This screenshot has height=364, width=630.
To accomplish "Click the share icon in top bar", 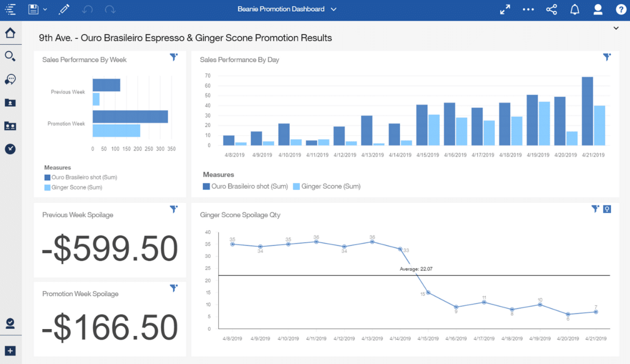I will [551, 9].
